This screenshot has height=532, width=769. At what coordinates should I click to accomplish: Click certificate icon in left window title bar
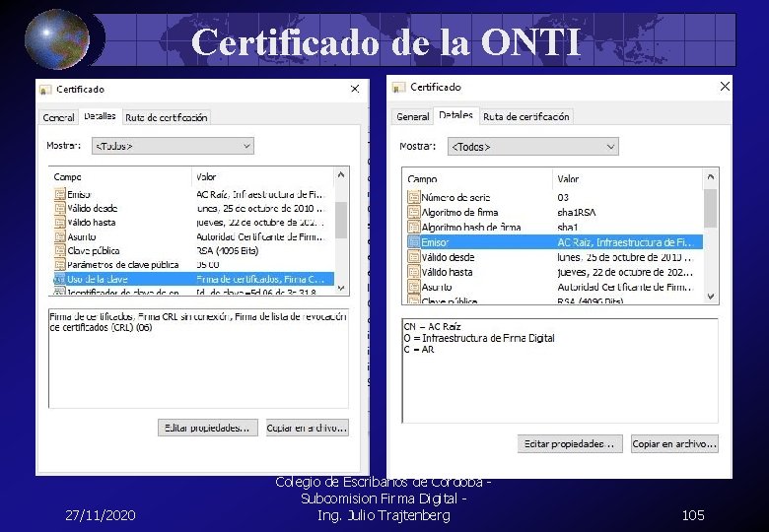pyautogui.click(x=45, y=90)
